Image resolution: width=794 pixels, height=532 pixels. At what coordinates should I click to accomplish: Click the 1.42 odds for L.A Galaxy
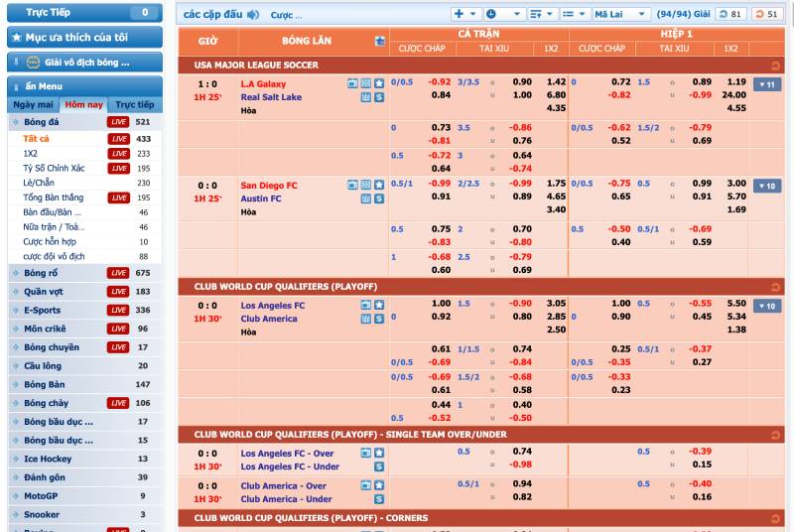point(556,82)
